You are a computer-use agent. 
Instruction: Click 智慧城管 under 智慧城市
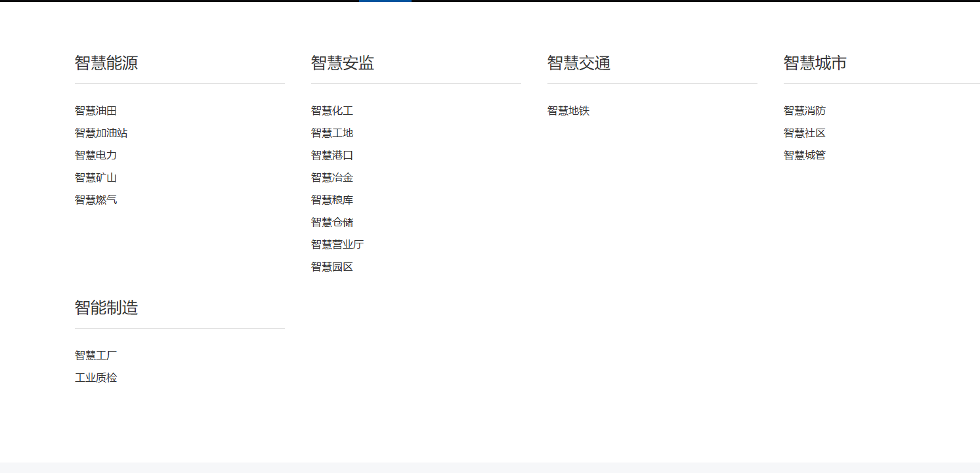click(805, 155)
